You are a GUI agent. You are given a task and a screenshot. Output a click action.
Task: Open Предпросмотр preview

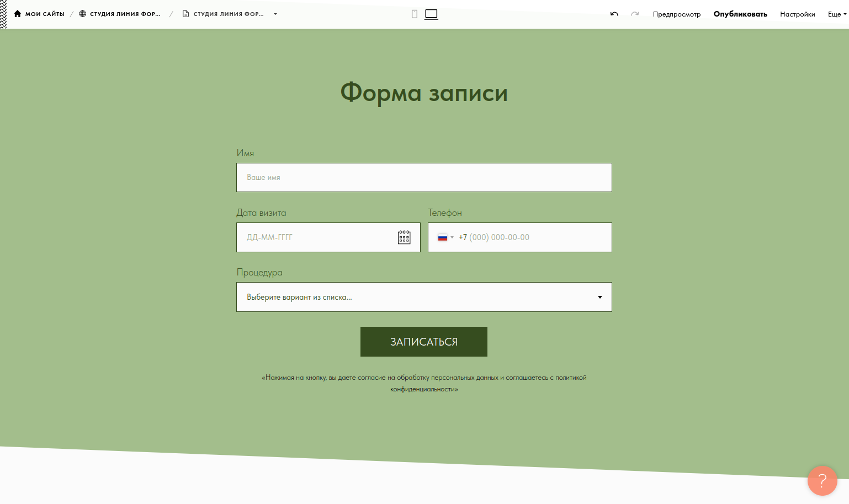[677, 14]
